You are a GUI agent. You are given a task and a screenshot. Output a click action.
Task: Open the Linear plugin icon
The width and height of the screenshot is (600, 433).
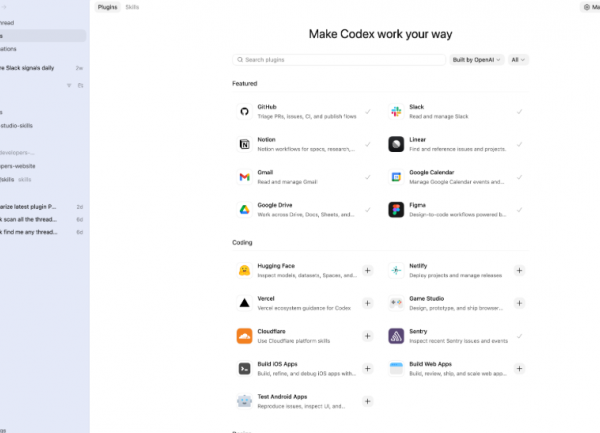(396, 144)
